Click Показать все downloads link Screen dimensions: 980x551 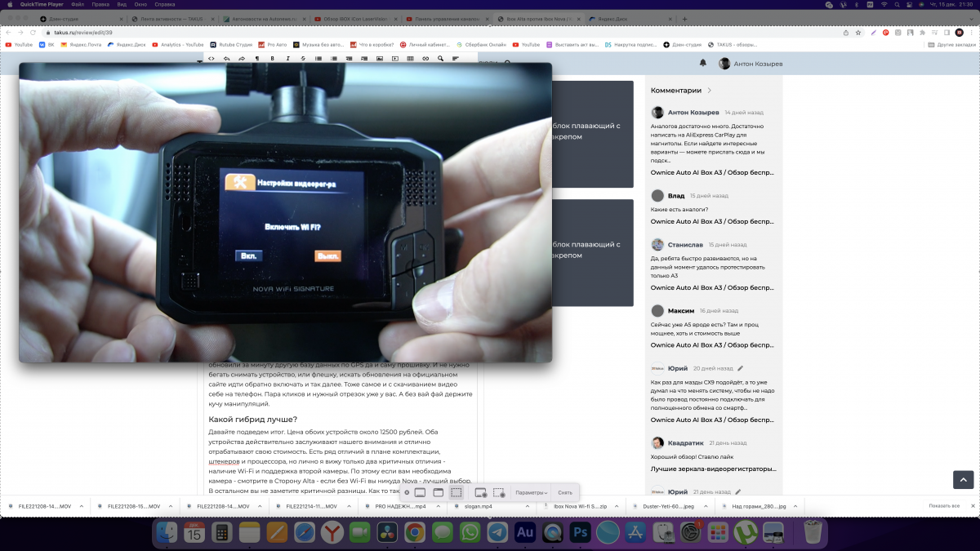pyautogui.click(x=944, y=506)
